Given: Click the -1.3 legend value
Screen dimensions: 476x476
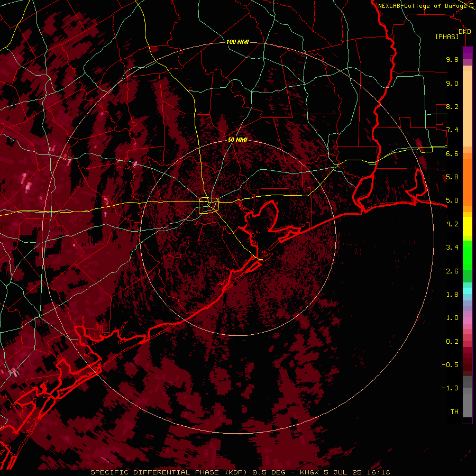Looking at the screenshot, I should pyautogui.click(x=450, y=388).
